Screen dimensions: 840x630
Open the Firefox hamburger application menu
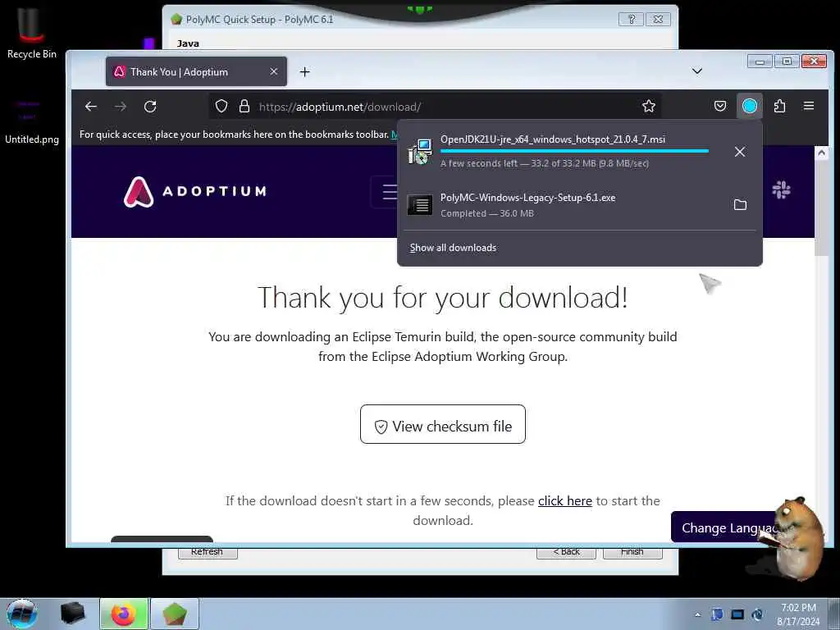point(809,106)
